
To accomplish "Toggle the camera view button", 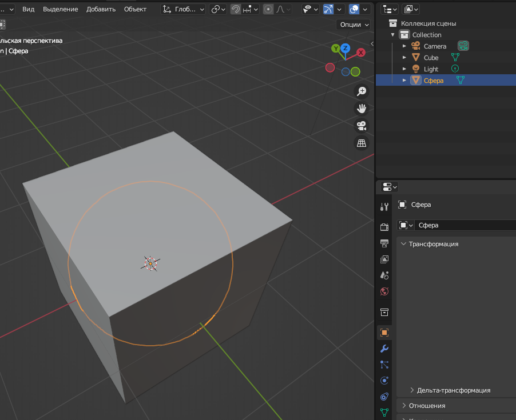I will coord(362,126).
